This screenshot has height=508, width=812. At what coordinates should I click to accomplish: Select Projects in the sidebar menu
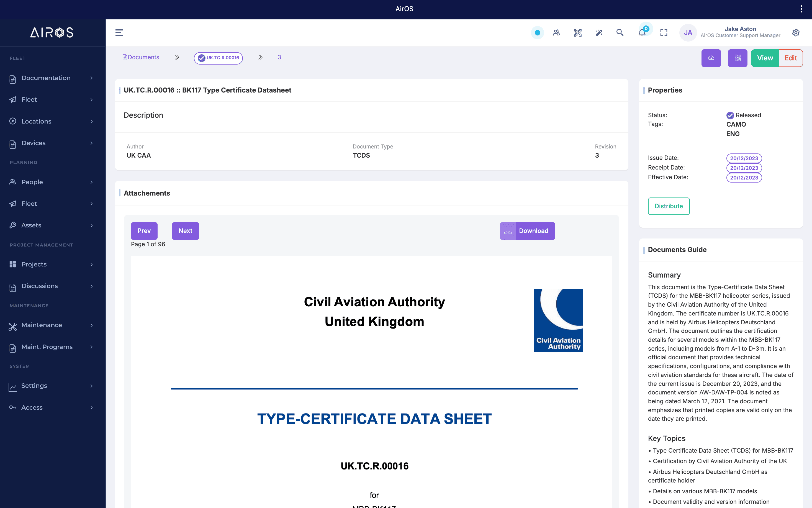[x=34, y=264]
